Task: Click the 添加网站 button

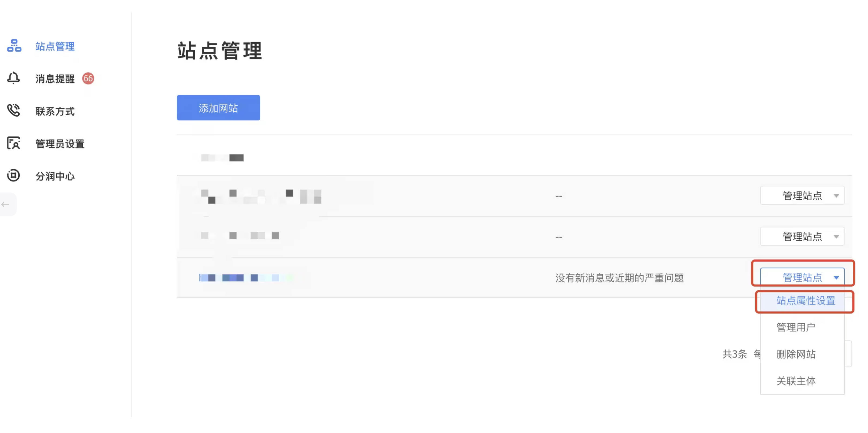Action: 218,108
